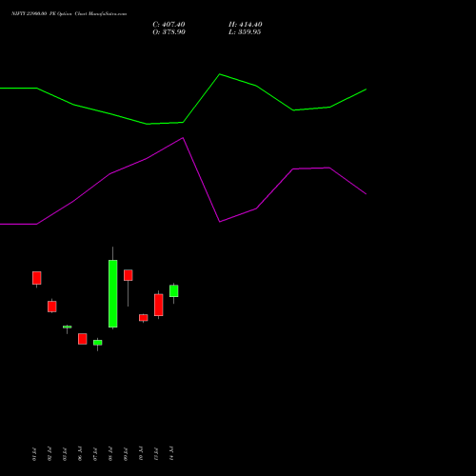Click the 01 Jul date axis label
The height and width of the screenshot is (476, 476).
[34, 454]
